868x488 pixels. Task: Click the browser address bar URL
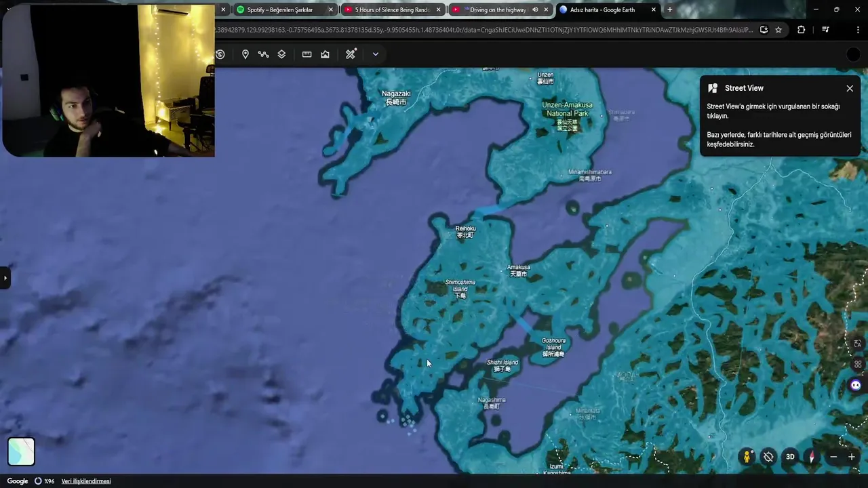click(x=484, y=30)
